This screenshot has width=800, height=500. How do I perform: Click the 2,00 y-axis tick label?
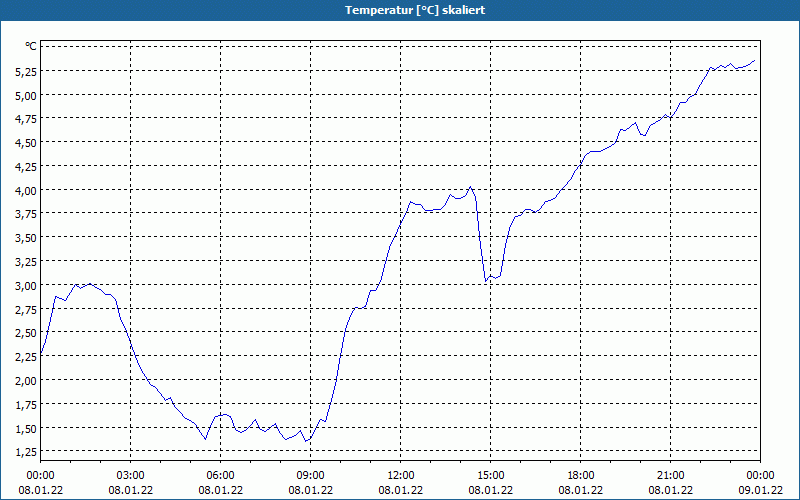point(26,381)
